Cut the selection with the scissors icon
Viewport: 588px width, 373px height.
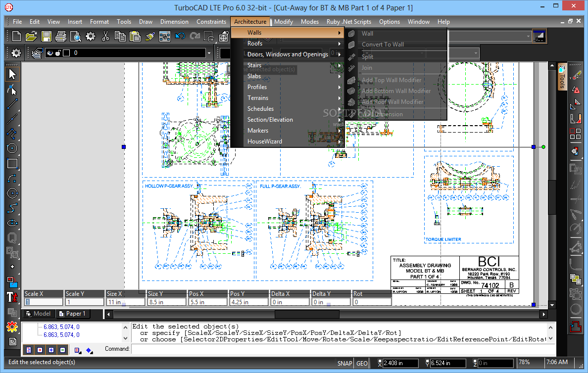(105, 37)
